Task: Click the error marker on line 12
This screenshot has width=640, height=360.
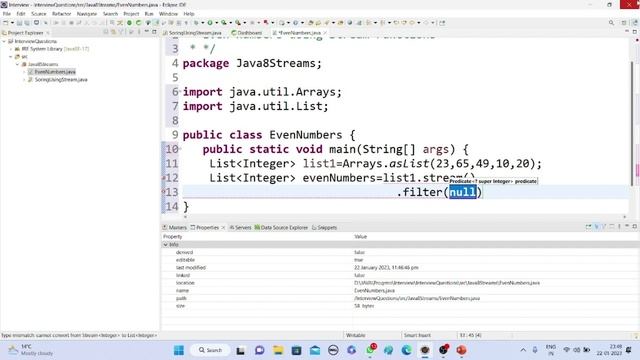Action: click(164, 178)
